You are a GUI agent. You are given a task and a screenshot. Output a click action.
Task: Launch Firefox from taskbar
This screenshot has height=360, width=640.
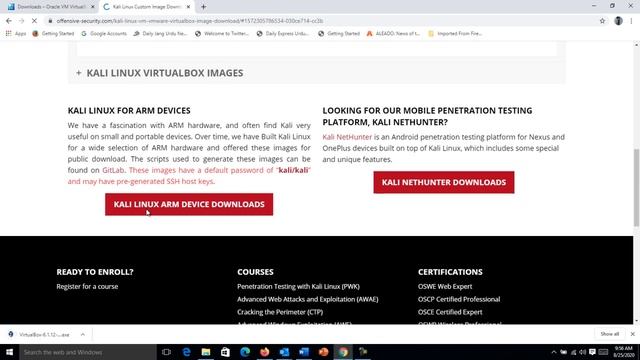point(264,352)
